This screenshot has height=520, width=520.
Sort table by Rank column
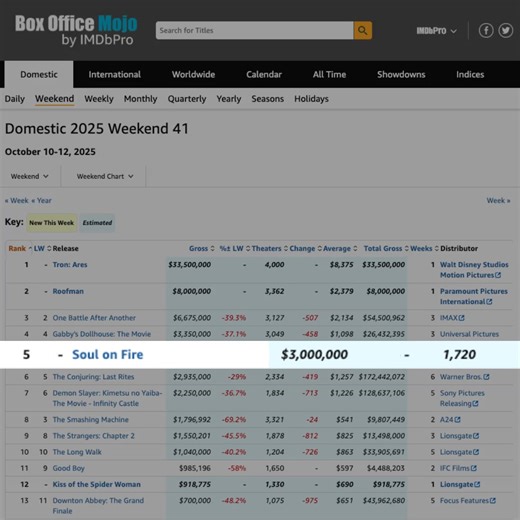click(x=20, y=249)
